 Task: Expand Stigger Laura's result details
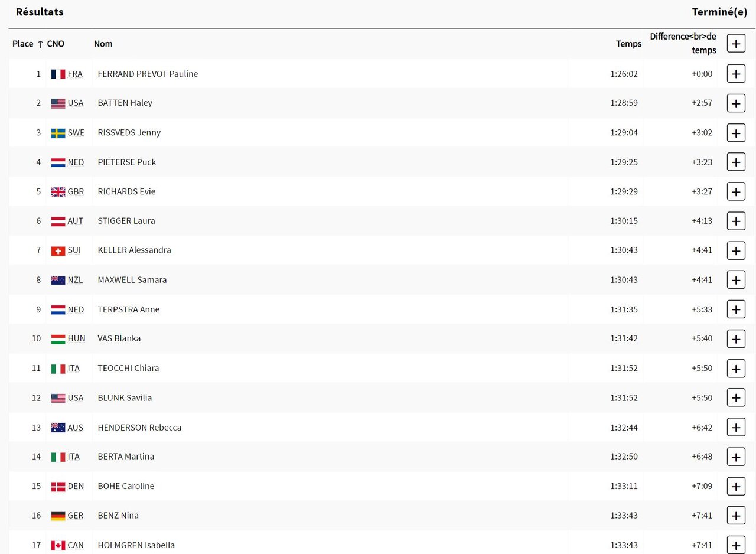735,221
